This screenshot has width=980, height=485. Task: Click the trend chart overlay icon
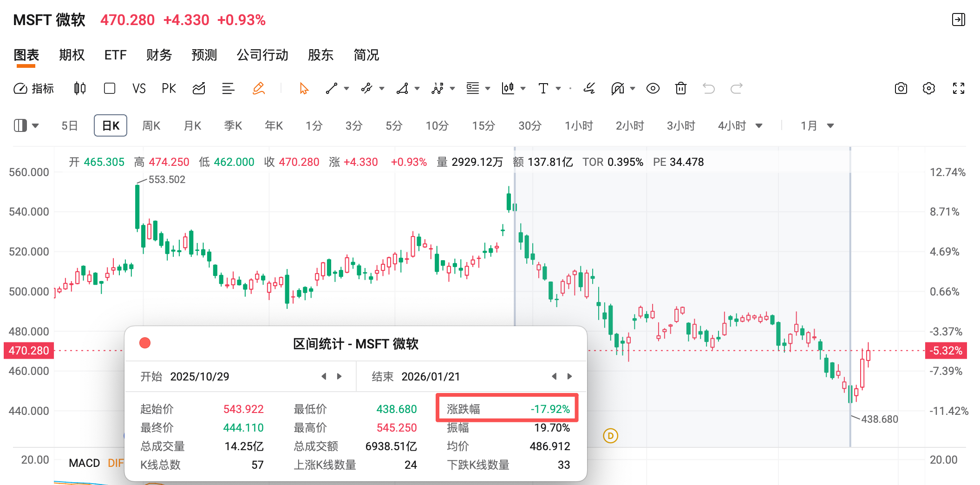click(199, 88)
